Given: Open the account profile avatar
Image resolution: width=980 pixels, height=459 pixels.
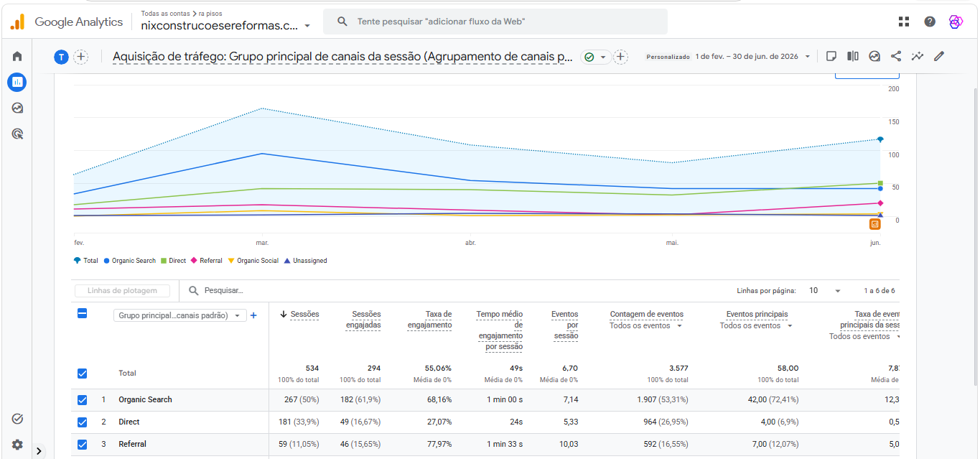Looking at the screenshot, I should (x=956, y=22).
